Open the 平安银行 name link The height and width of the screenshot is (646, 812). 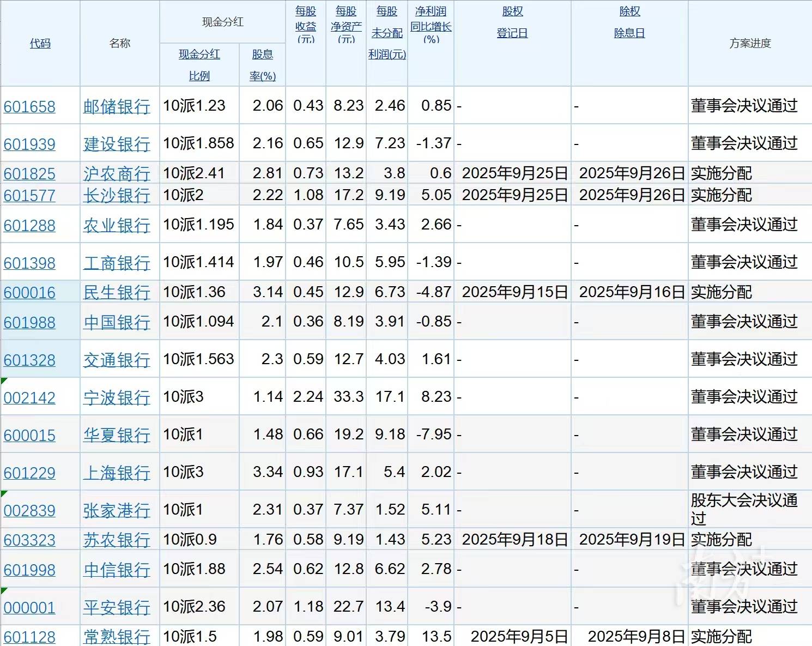[x=117, y=607]
